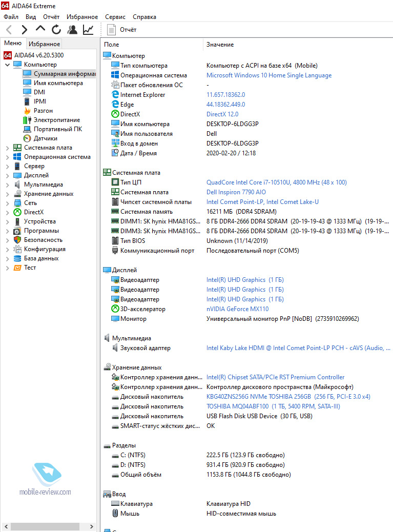Open the Файл menu
The image size is (393, 532).
[11, 16]
